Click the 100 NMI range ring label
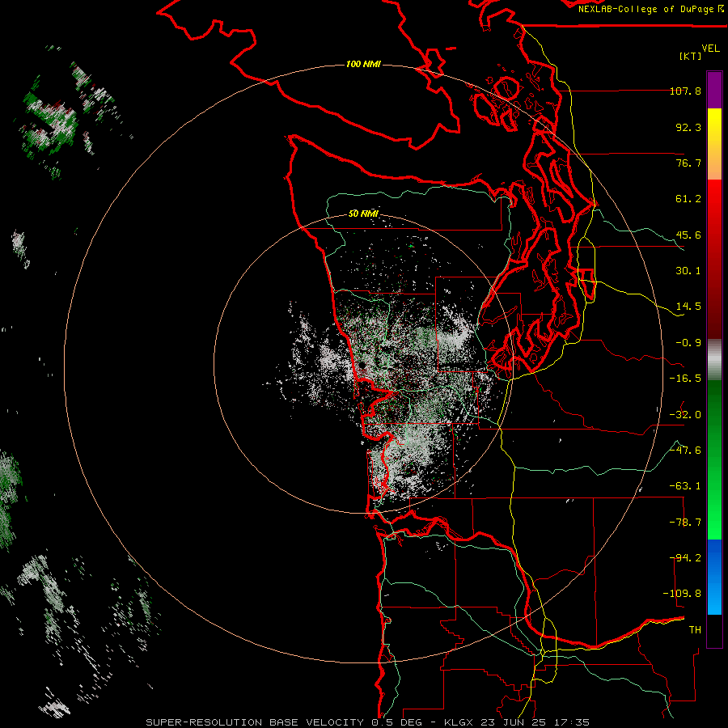The image size is (728, 728). point(363,64)
